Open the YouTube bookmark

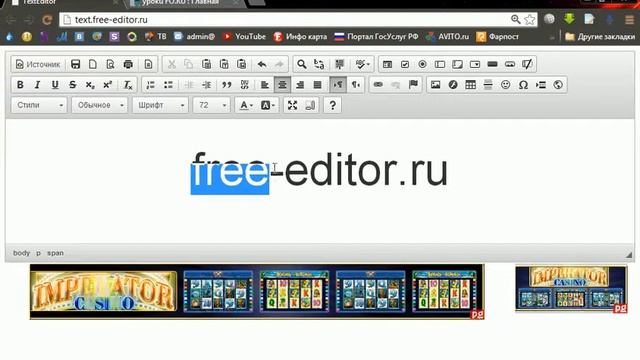click(244, 37)
